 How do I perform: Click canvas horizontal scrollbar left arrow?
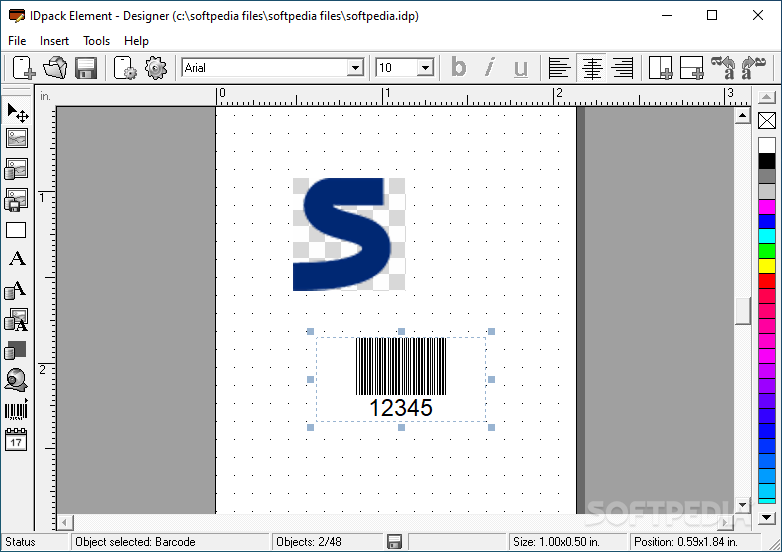[x=64, y=523]
